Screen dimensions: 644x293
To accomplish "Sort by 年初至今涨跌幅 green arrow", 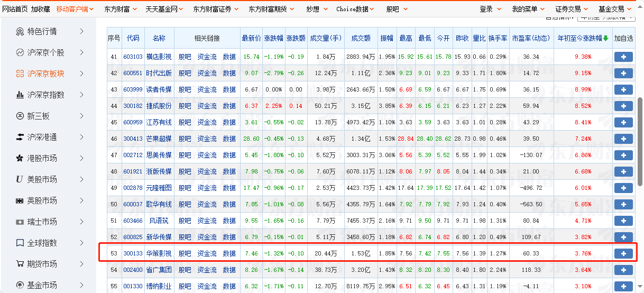I will pyautogui.click(x=605, y=38).
